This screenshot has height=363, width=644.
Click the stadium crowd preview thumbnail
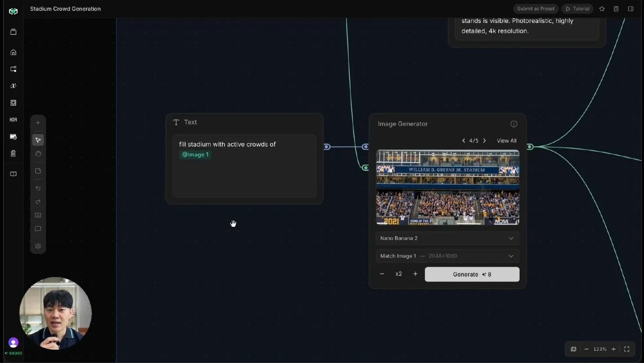[x=447, y=187]
